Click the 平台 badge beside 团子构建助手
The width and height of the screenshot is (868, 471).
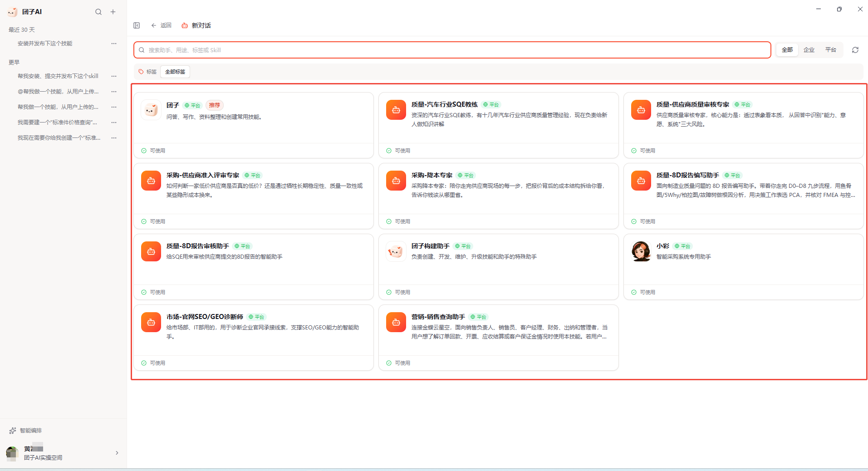pos(463,246)
